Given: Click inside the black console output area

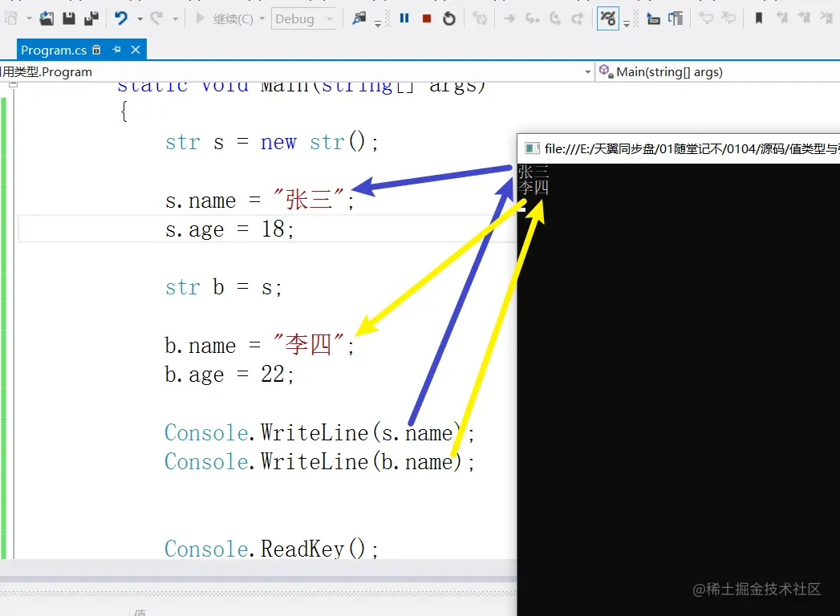Looking at the screenshot, I should [x=678, y=390].
